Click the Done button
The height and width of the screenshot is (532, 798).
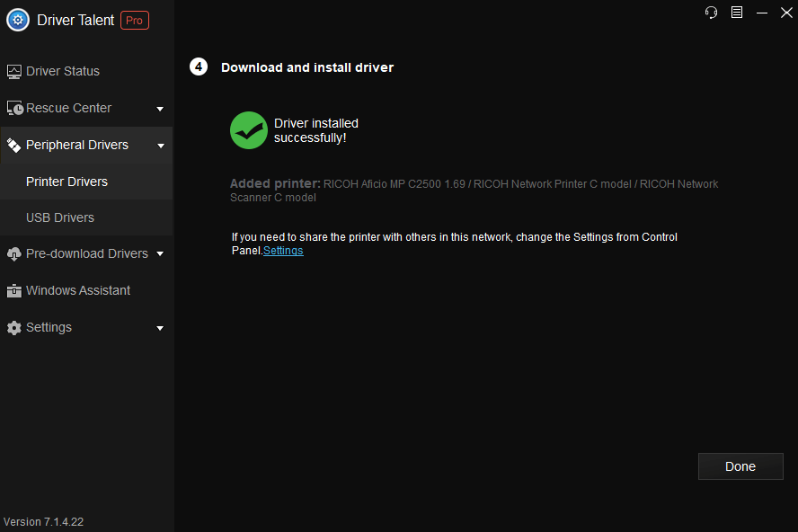740,466
